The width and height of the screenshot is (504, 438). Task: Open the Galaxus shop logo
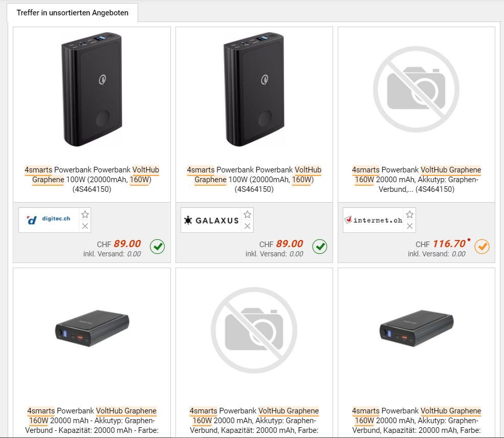pos(211,221)
